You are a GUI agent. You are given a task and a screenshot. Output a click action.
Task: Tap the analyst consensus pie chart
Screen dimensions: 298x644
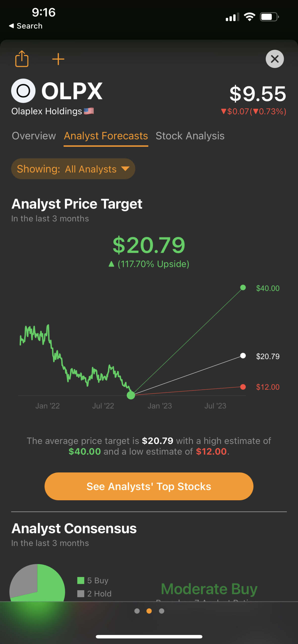[37, 583]
